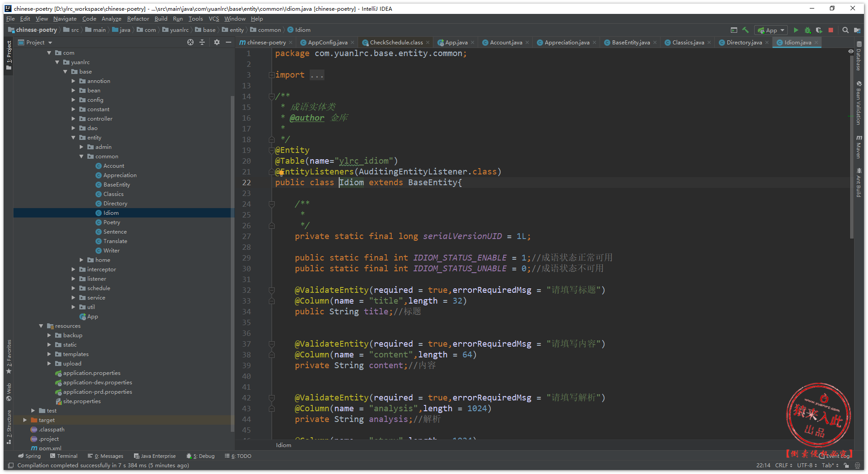This screenshot has height=474, width=868.
Task: Toggle file read-only lock icon
Action: pyautogui.click(x=846, y=465)
